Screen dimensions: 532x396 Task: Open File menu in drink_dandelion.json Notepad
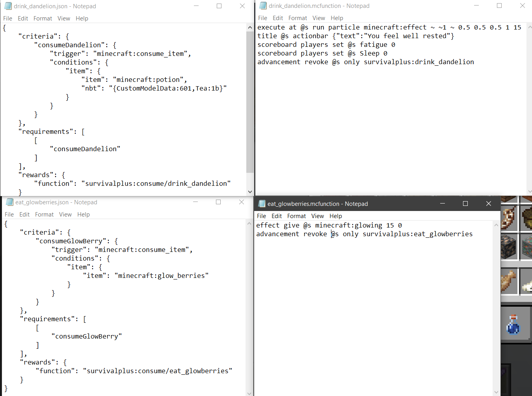pyautogui.click(x=7, y=19)
